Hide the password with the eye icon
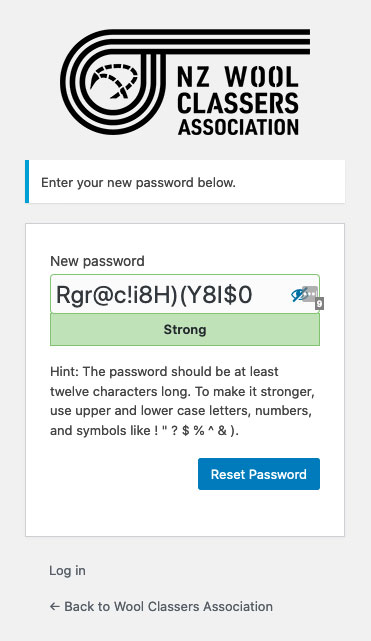This screenshot has width=371, height=641. 298,294
